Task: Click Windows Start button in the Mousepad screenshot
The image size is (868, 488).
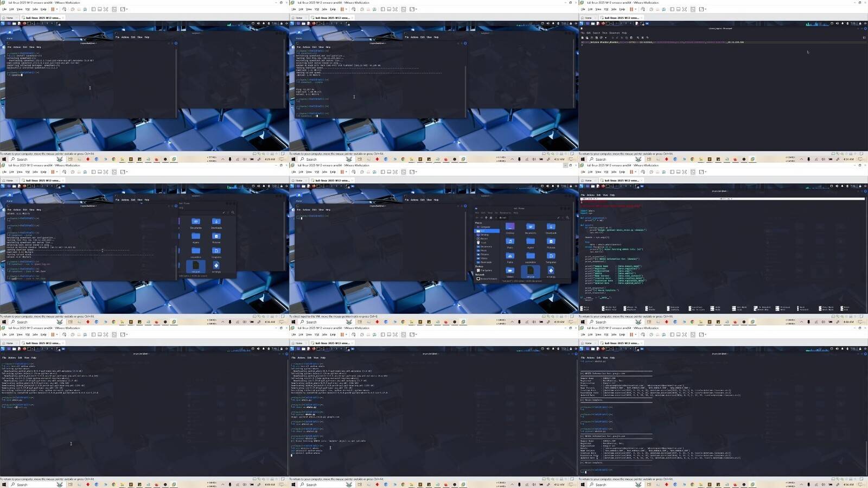Action: coord(583,159)
